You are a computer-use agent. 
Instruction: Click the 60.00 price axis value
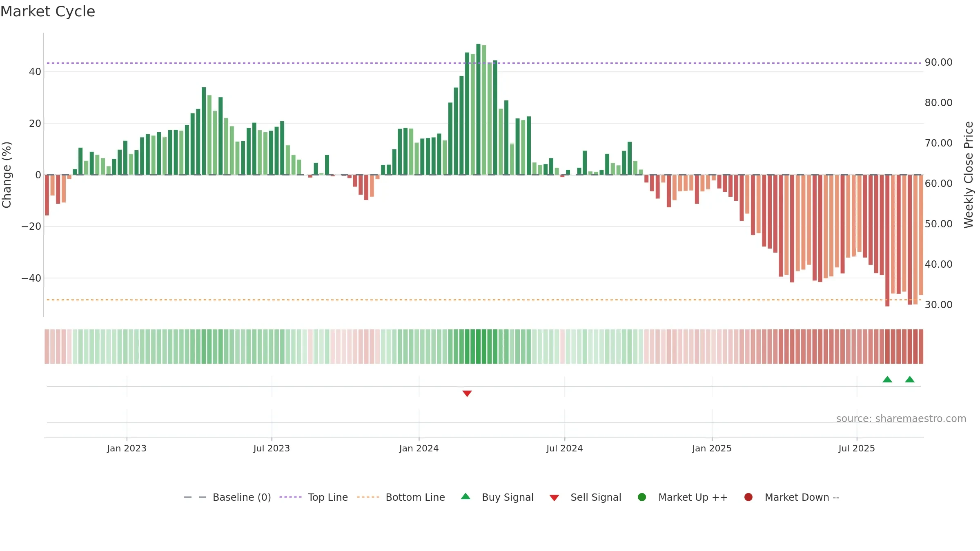[938, 184]
